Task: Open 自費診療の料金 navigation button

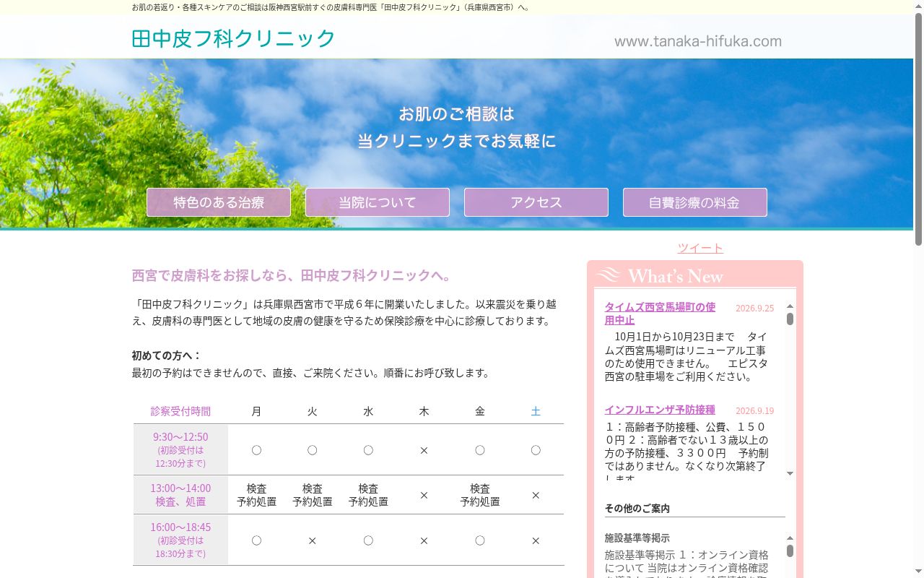Action: pyautogui.click(x=695, y=202)
